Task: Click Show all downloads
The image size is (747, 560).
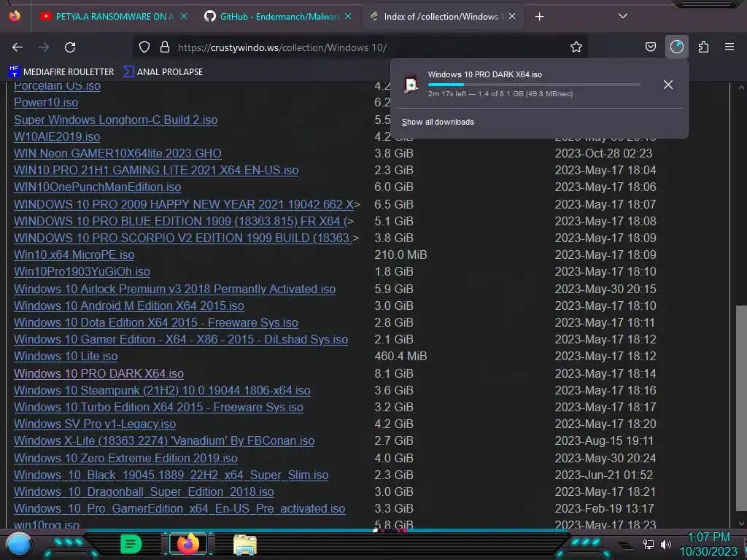Action: [438, 122]
